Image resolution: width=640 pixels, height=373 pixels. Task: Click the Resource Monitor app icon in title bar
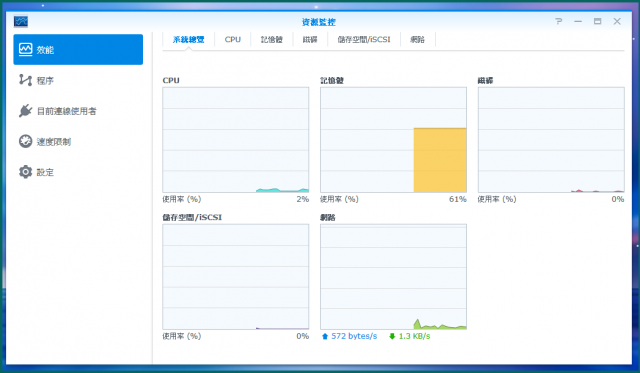point(21,21)
